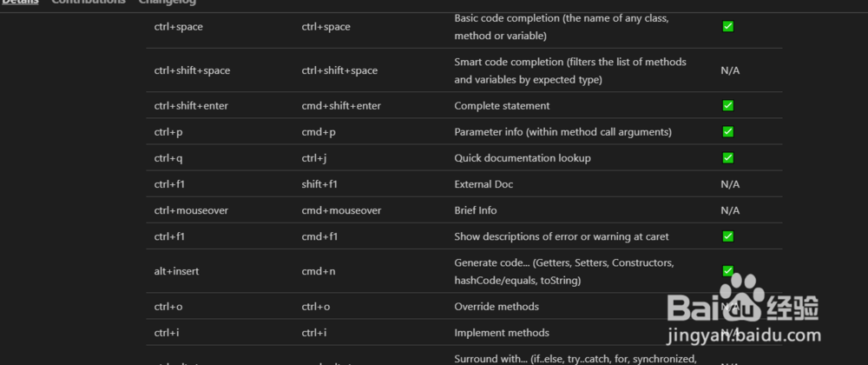
Task: Click the green checkmark in Parameter info row
Action: tap(728, 132)
